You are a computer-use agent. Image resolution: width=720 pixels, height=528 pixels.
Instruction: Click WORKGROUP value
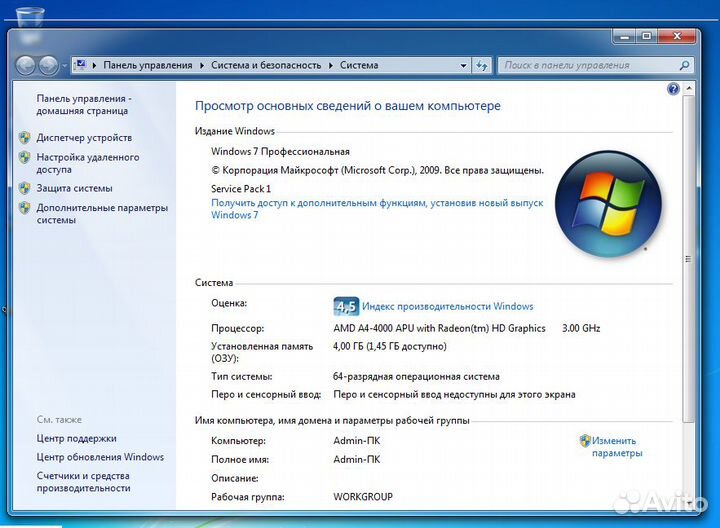[363, 497]
